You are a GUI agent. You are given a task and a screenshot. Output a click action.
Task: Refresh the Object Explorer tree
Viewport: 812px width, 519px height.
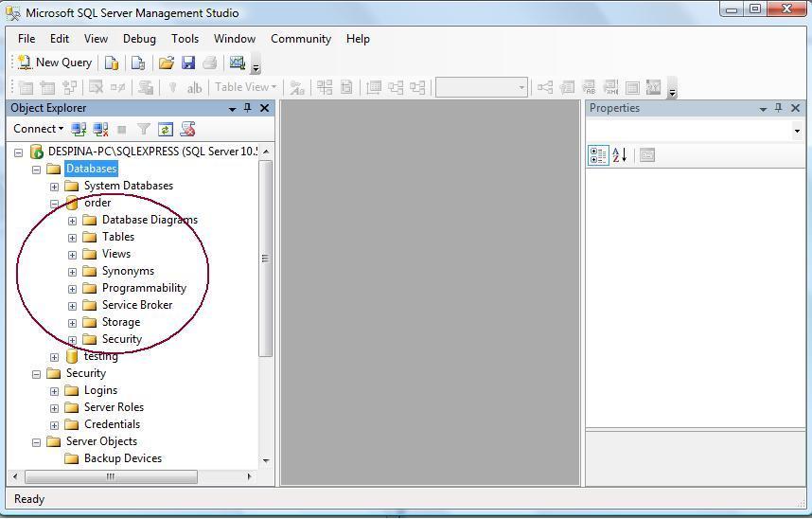[x=166, y=129]
